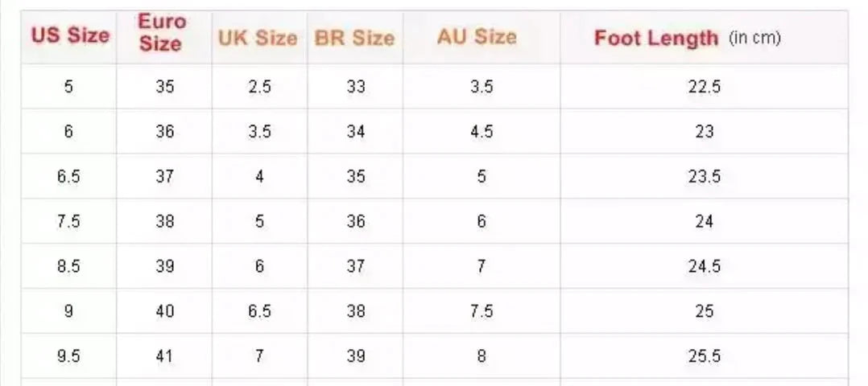The width and height of the screenshot is (868, 386).
Task: Click BR size 33 cell
Action: coord(355,87)
